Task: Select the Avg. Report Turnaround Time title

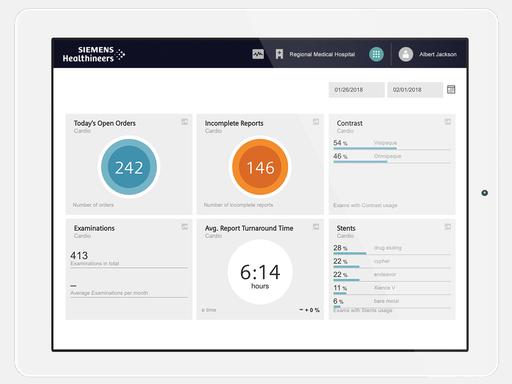Action: point(249,228)
